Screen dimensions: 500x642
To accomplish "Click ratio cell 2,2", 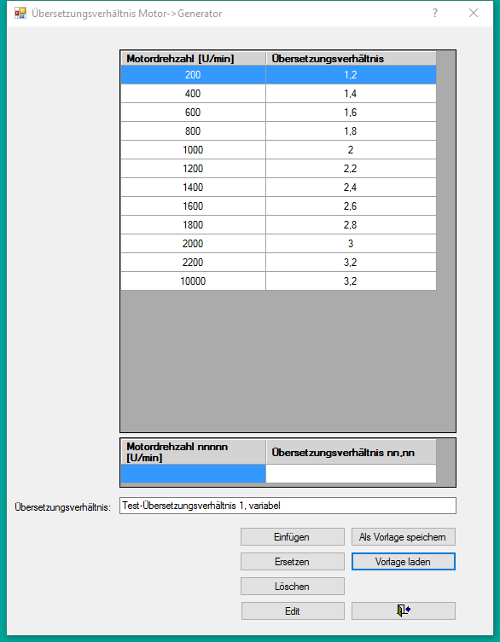I will click(351, 169).
